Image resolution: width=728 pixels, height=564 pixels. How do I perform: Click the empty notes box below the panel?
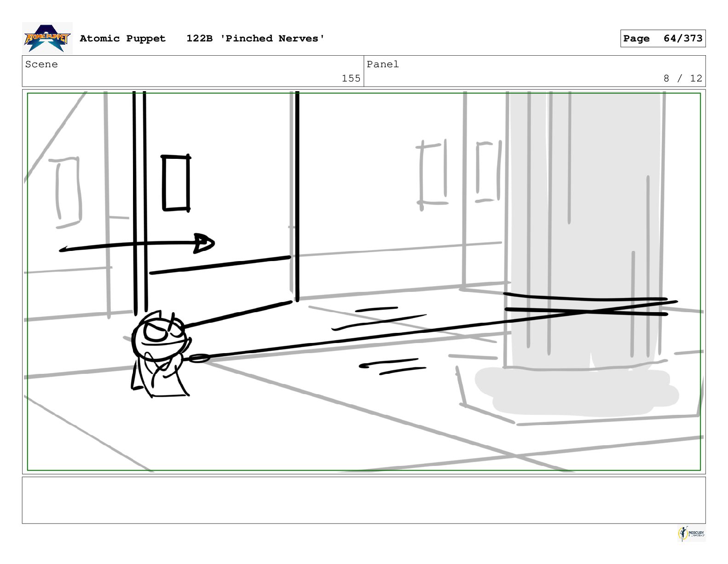pos(364,500)
